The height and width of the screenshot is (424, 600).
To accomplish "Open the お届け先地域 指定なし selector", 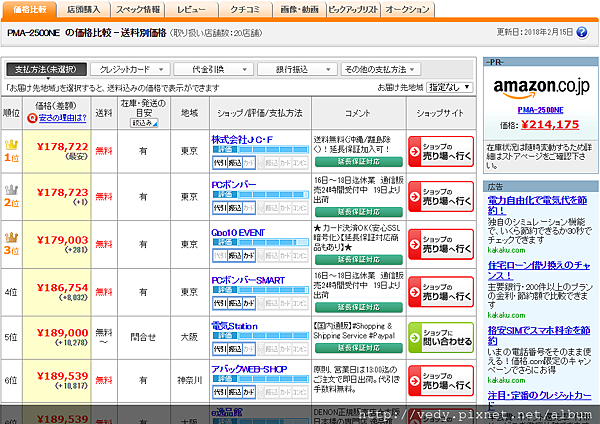I will tap(450, 87).
